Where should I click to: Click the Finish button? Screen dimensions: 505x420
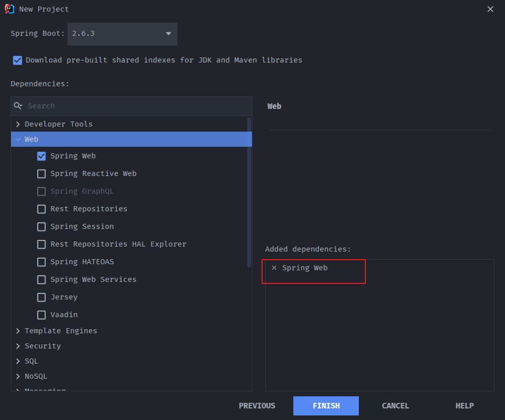pos(326,406)
